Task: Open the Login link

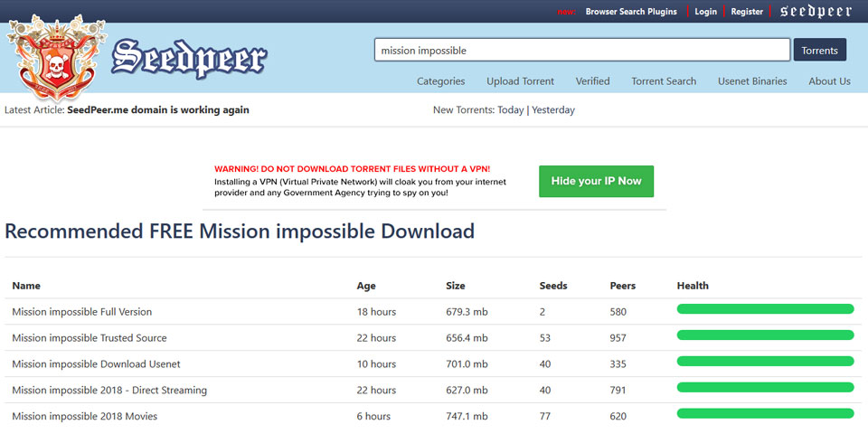Action: coord(705,12)
